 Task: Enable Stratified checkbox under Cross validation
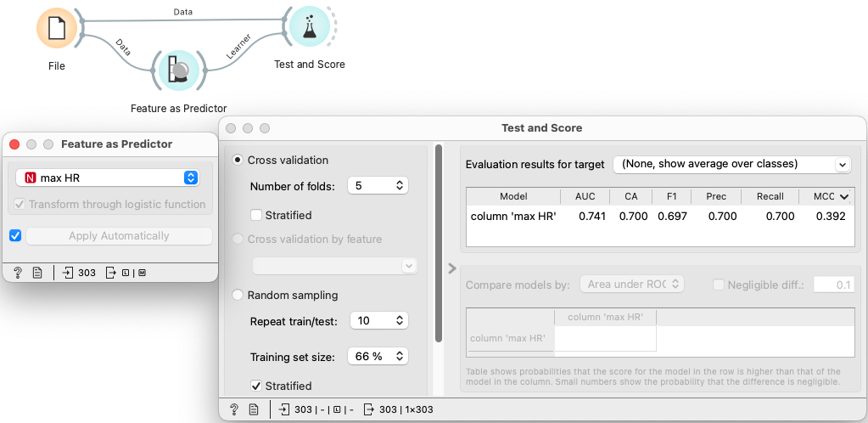tap(256, 215)
